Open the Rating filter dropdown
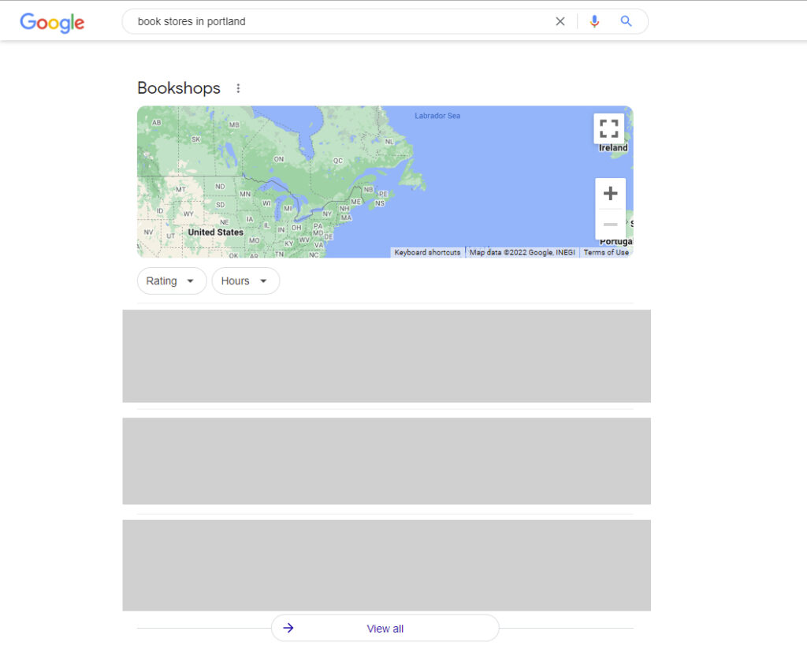The width and height of the screenshot is (807, 672). 171,281
